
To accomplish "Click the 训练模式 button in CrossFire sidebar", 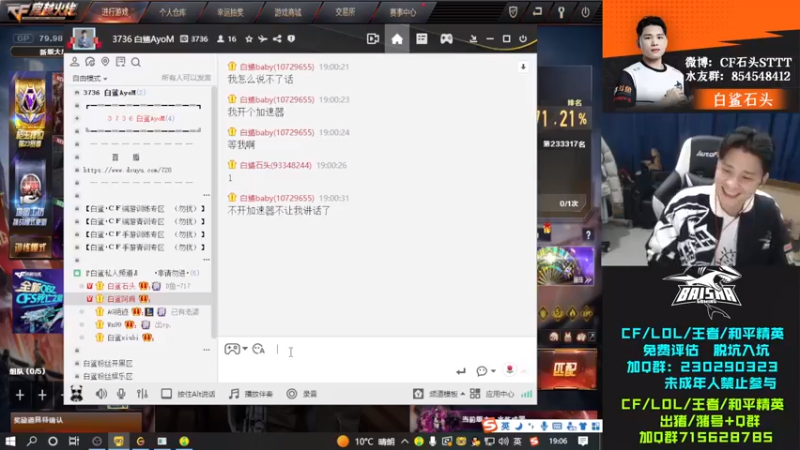I will pyautogui.click(x=31, y=247).
